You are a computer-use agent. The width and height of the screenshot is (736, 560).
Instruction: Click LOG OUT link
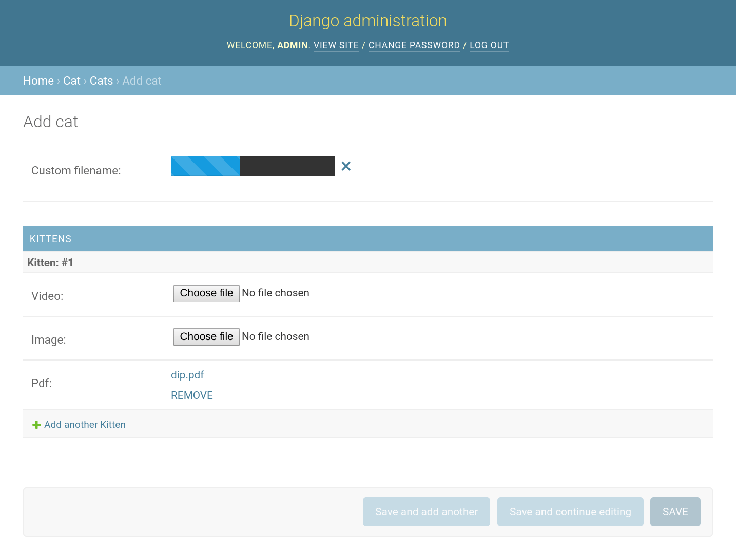tap(489, 45)
